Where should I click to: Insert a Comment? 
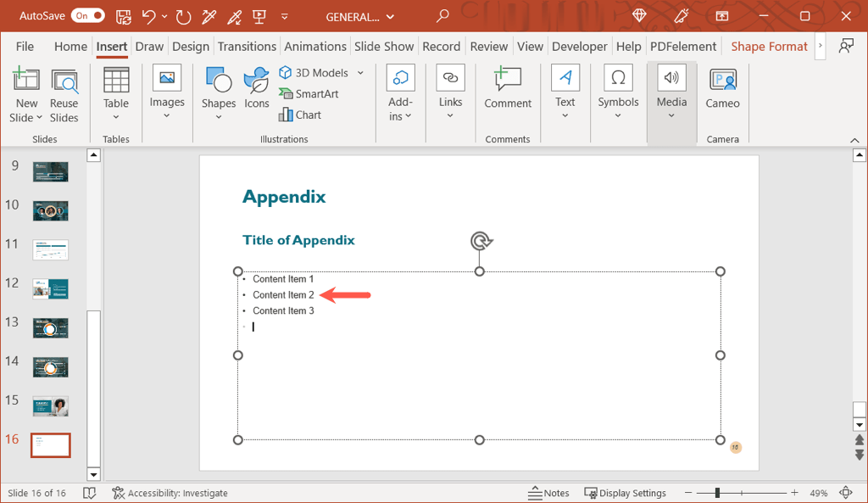508,87
